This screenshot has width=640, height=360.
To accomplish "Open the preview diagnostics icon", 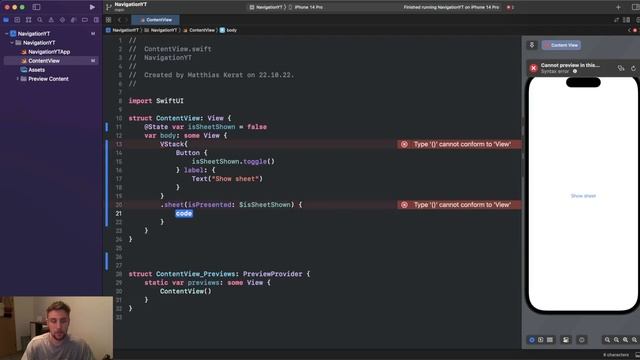I will click(x=621, y=68).
